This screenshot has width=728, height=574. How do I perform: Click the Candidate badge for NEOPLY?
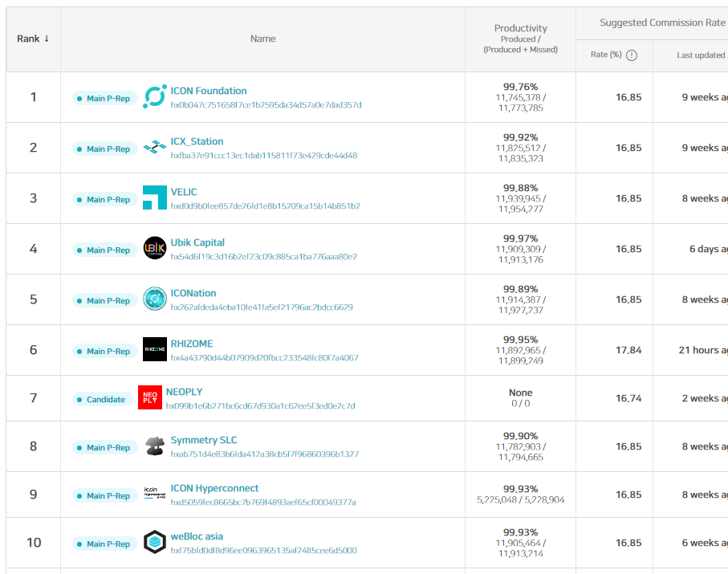102,399
